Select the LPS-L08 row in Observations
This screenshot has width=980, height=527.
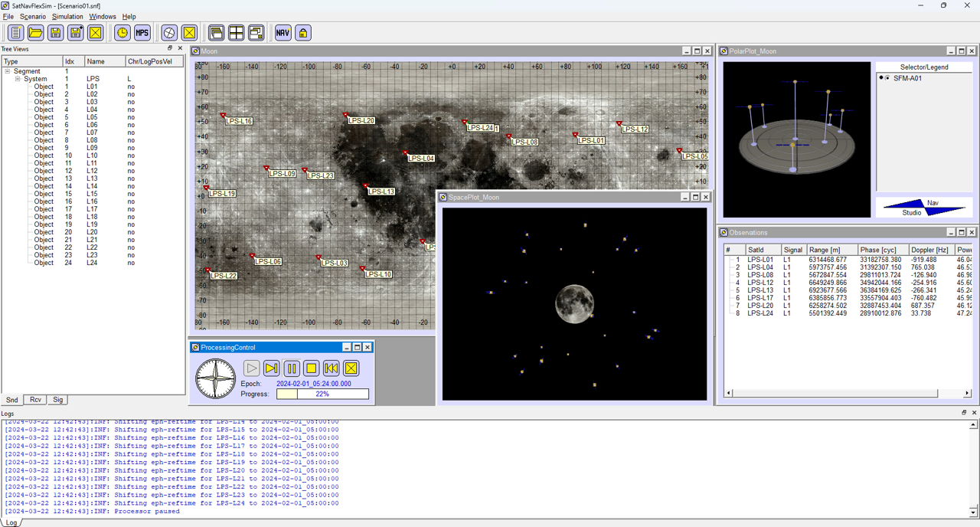click(759, 275)
